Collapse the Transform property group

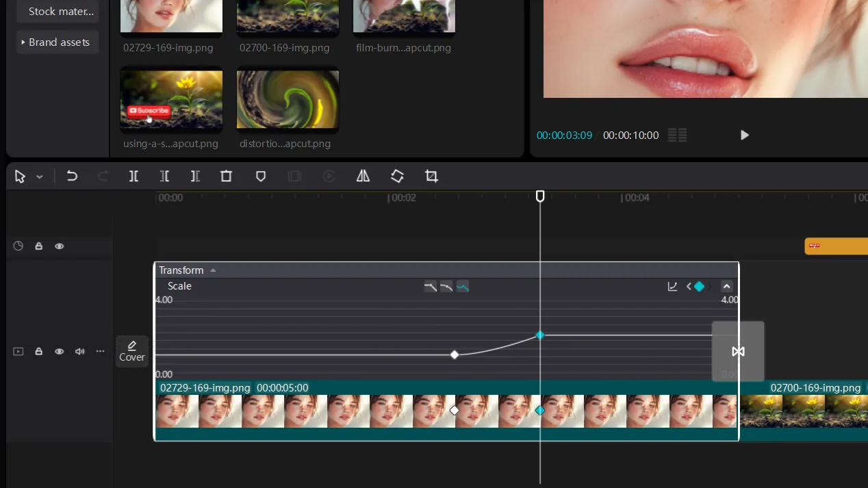213,270
